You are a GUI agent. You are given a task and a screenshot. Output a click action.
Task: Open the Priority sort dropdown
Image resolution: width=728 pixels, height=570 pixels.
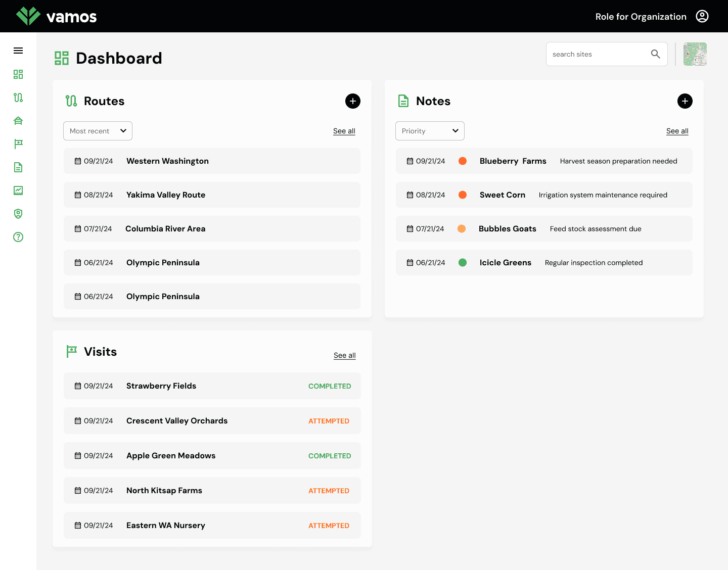pyautogui.click(x=430, y=131)
